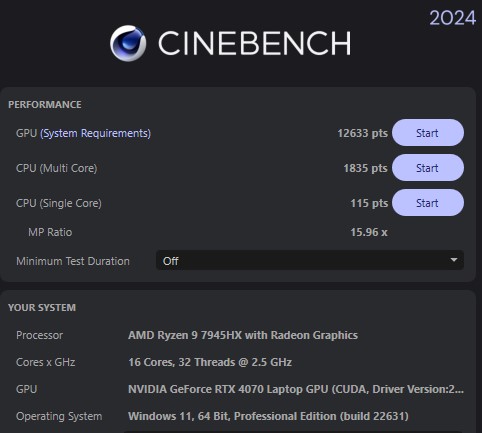482x433 pixels.
Task: Click the 16 Cores, 32 Threads value
Action: pos(210,362)
